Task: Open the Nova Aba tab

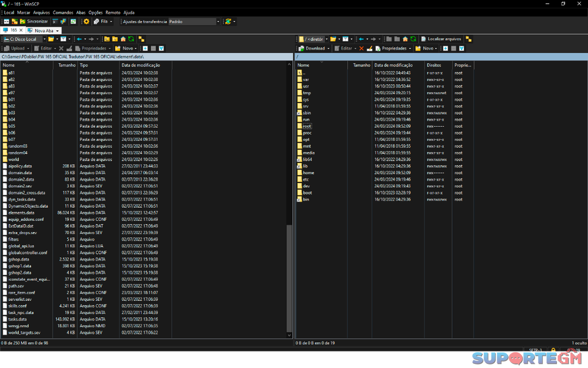Action: click(x=43, y=30)
